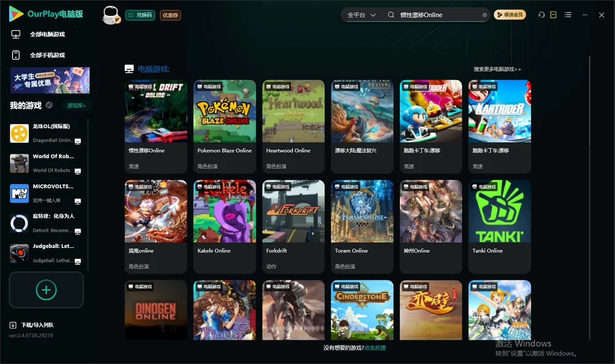Open the list menu icon in title bar

[x=568, y=15]
